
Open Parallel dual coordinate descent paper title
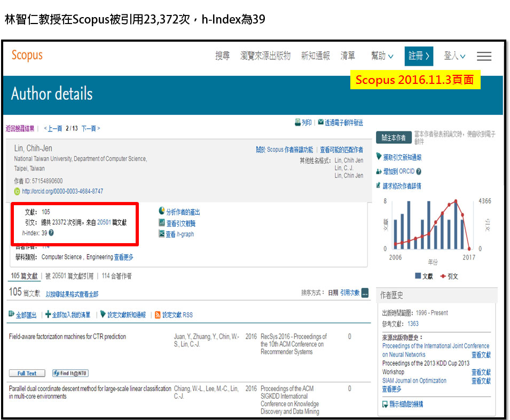coord(90,392)
